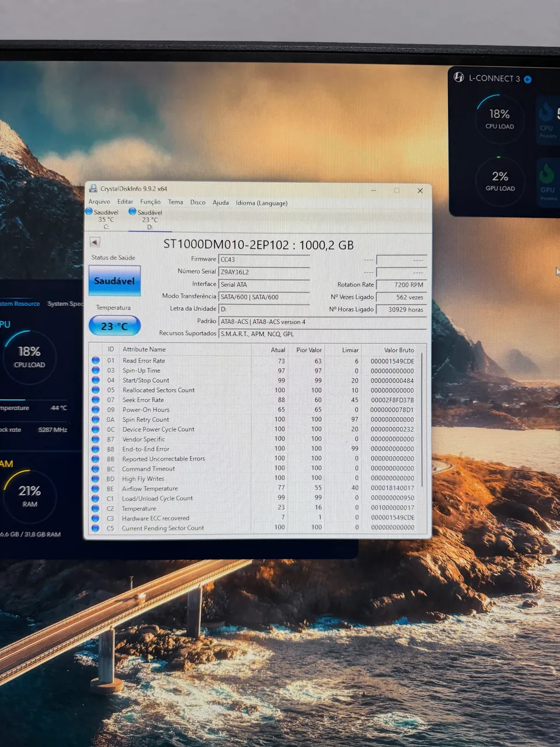Click the Saudável health status button
Image resolution: width=560 pixels, height=747 pixels.
click(114, 281)
